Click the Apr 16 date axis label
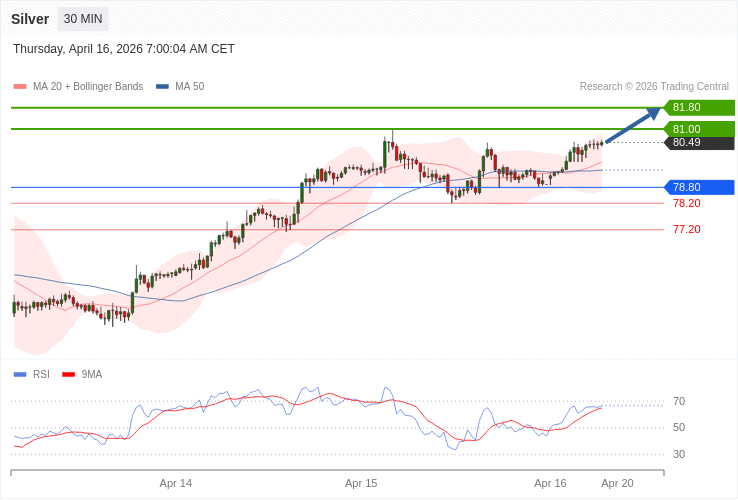The height and width of the screenshot is (500, 738). point(550,483)
